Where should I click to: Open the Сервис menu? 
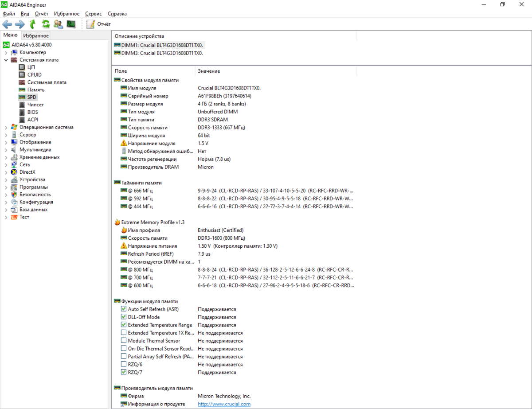[x=93, y=14]
